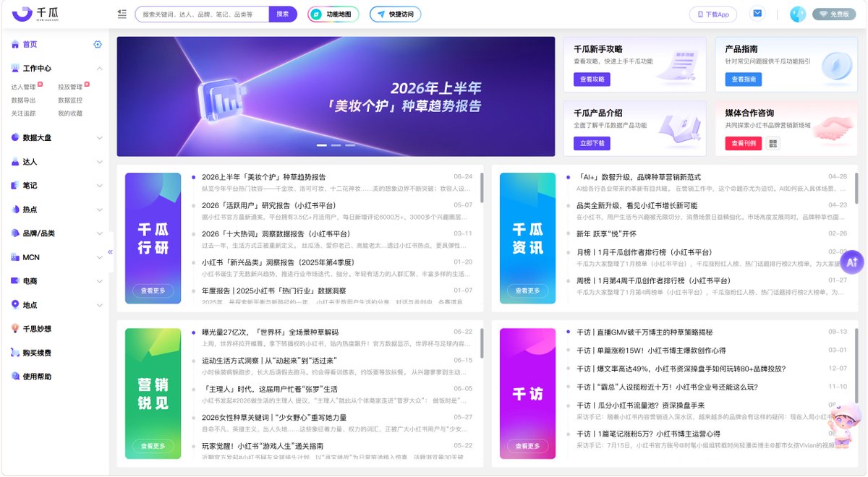Click 查看更多 on the 营销锐见 card
Viewport: 868px width, 477px height.
[153, 446]
